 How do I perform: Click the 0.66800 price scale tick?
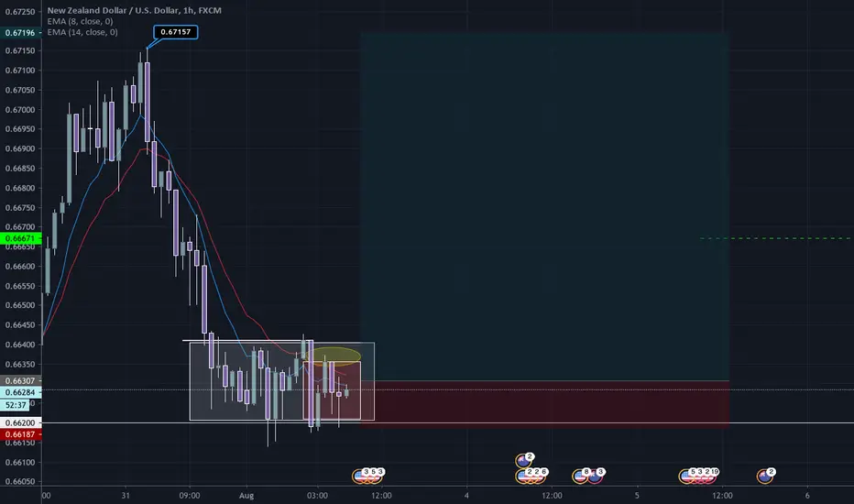[x=20, y=188]
